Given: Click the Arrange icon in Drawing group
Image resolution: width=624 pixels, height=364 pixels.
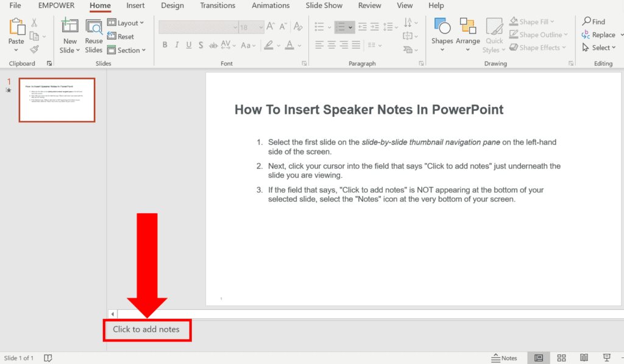Looking at the screenshot, I should tap(468, 30).
